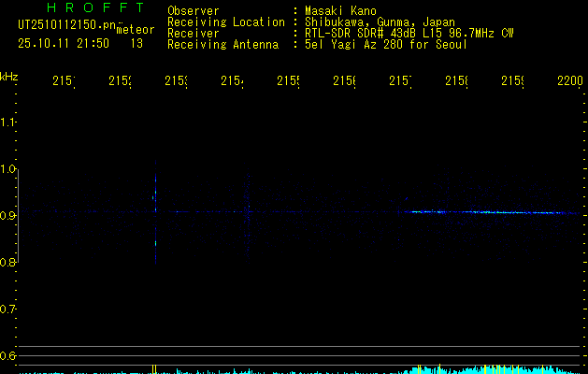Click the 2159 time axis label

pyautogui.click(x=512, y=80)
